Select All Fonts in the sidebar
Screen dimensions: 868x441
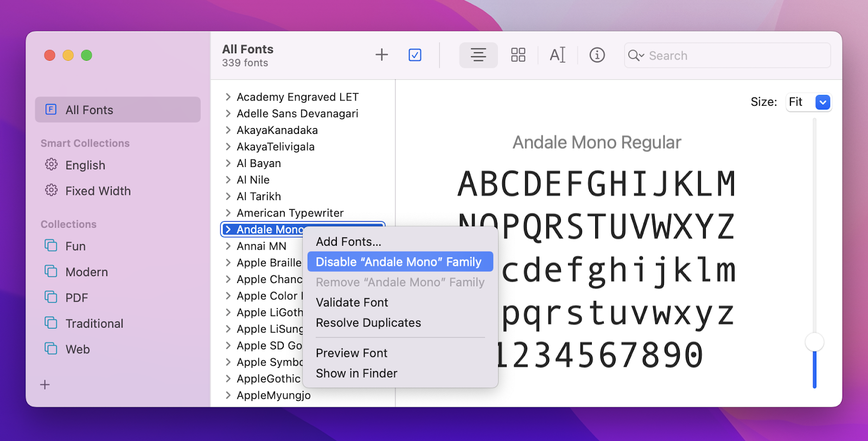pos(118,110)
